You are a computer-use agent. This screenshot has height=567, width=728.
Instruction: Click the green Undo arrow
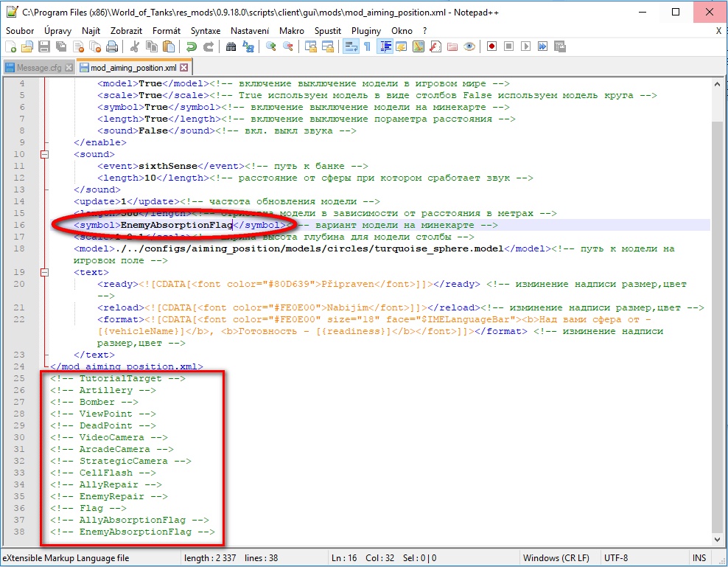click(x=192, y=46)
